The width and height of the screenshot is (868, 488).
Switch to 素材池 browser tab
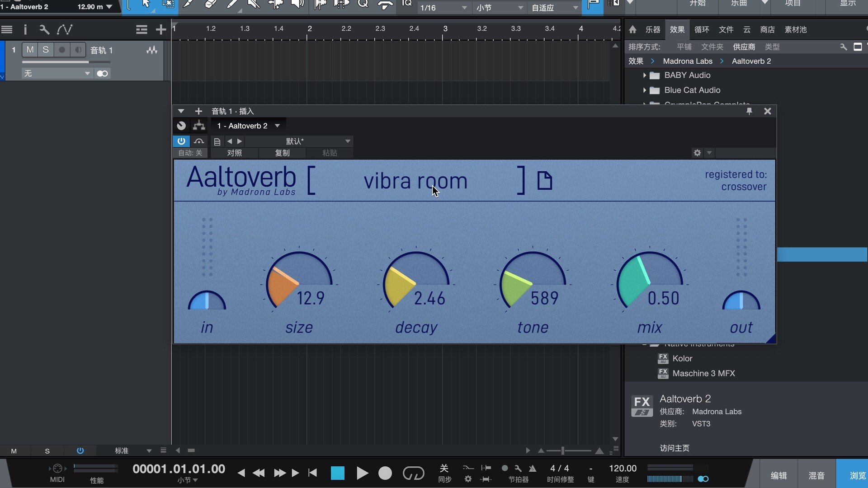point(796,30)
